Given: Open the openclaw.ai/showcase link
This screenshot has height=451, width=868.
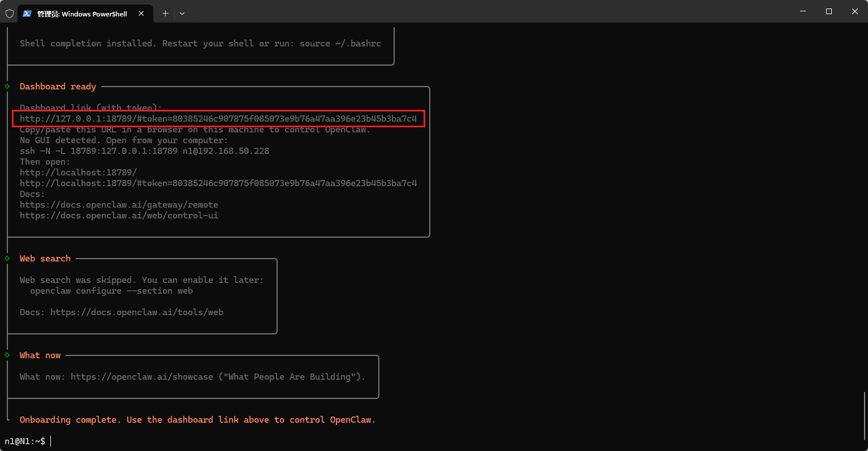Looking at the screenshot, I should coord(142,377).
